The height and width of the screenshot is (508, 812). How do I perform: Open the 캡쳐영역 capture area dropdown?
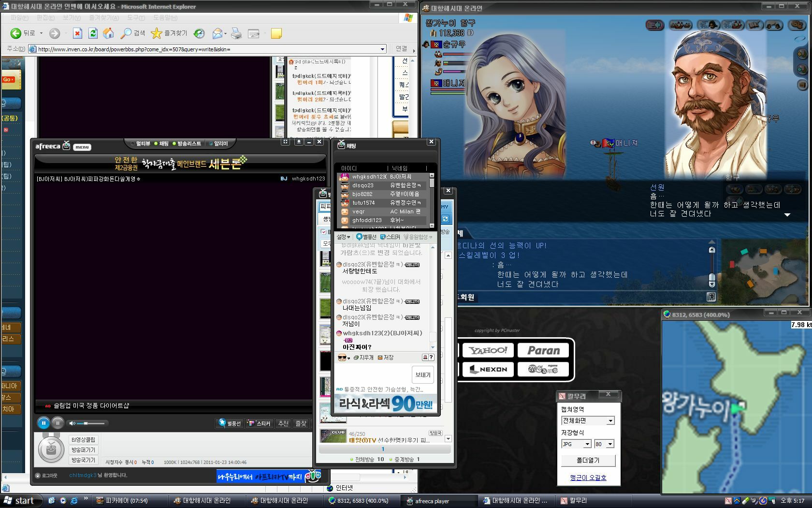[x=610, y=421]
